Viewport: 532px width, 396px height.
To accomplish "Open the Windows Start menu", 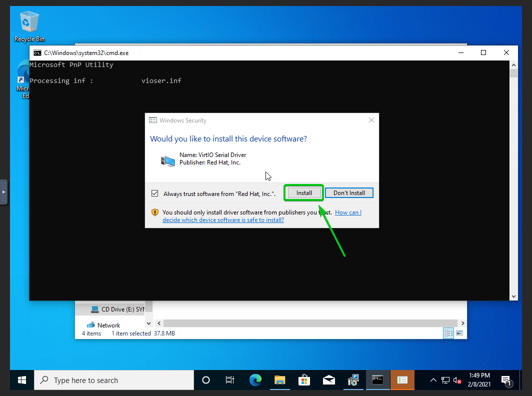I will [22, 380].
